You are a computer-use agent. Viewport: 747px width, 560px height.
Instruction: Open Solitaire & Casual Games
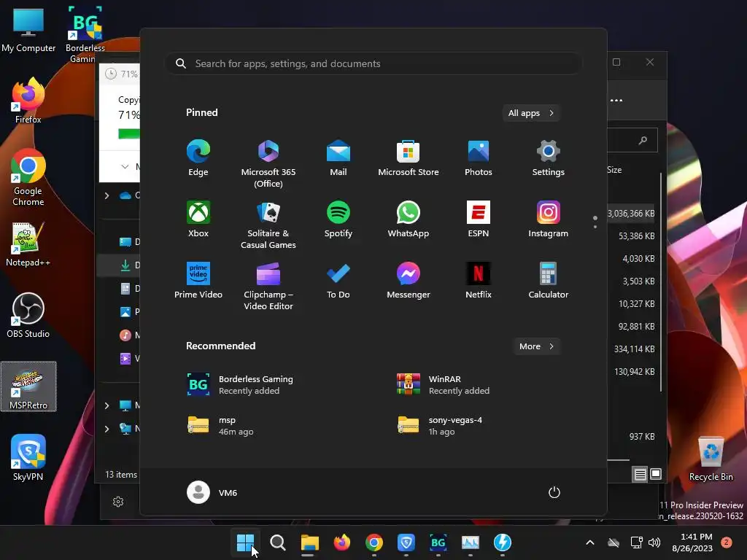coord(268,225)
